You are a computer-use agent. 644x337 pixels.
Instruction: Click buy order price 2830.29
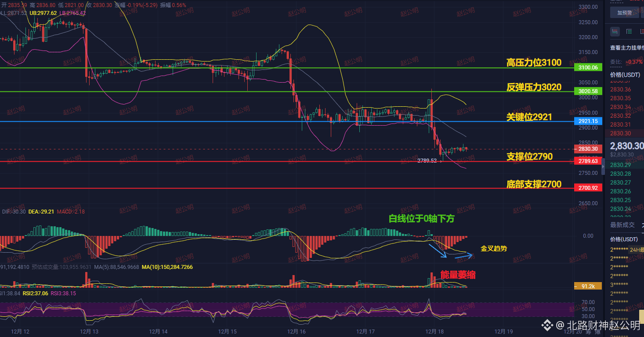click(x=621, y=165)
